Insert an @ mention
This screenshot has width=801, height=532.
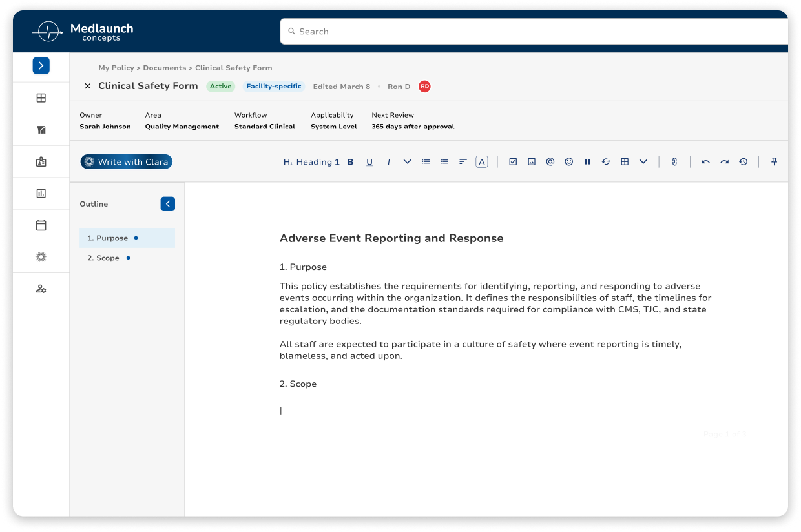tap(550, 162)
